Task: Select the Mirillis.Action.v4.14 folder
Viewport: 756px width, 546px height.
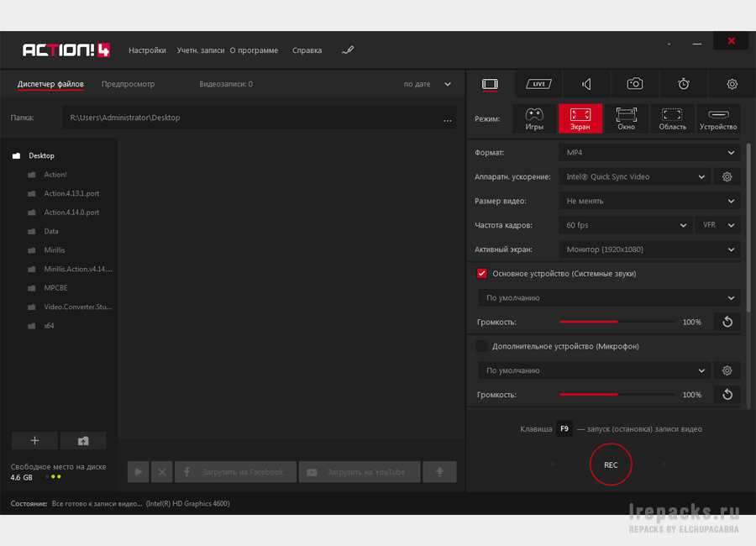Action: coord(78,269)
